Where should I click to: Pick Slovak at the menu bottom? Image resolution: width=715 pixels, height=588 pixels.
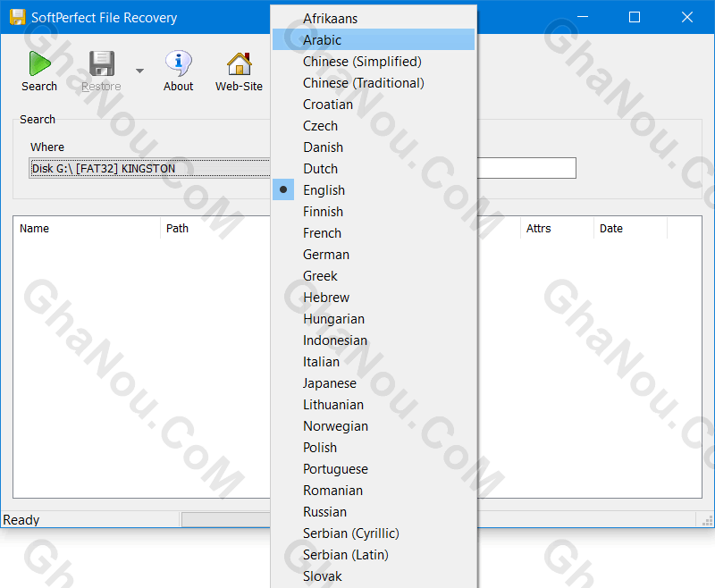click(x=374, y=575)
